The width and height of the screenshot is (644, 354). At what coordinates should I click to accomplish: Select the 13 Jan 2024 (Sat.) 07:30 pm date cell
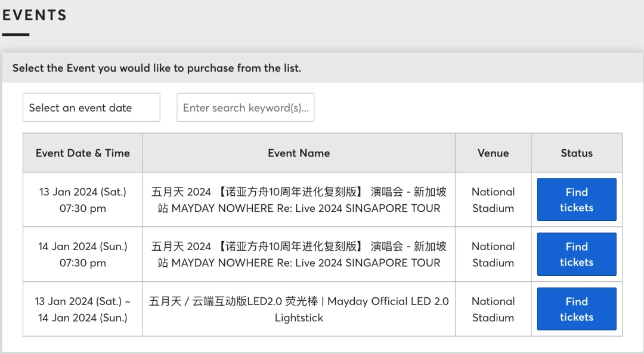(x=82, y=200)
